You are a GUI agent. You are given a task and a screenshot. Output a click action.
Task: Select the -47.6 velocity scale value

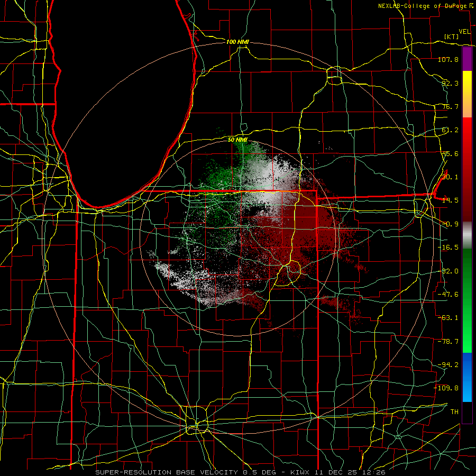click(x=448, y=295)
